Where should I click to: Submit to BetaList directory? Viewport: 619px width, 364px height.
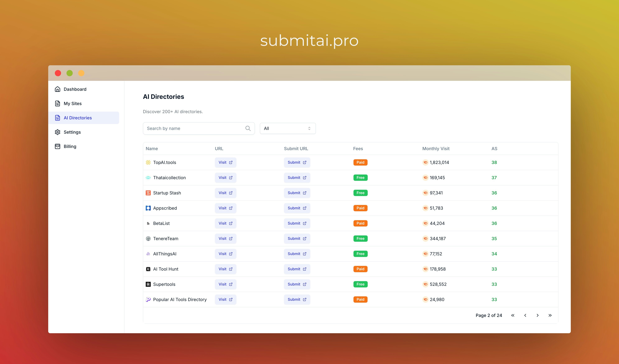[297, 223]
